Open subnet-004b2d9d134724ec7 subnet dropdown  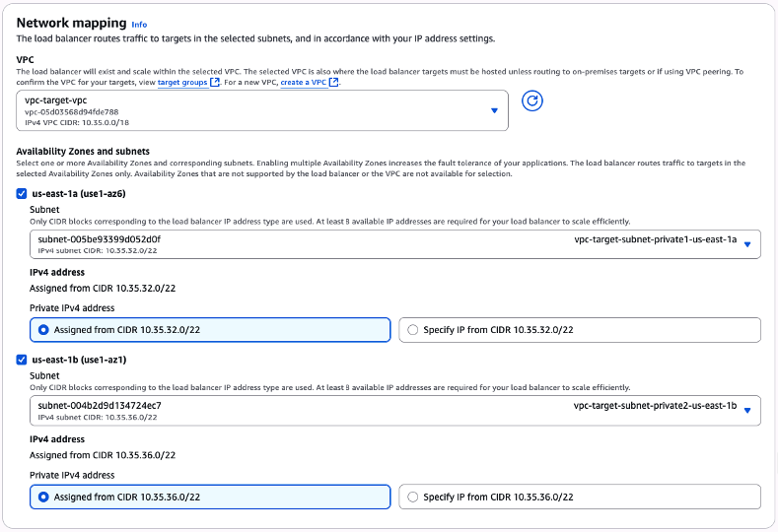pyautogui.click(x=385, y=411)
